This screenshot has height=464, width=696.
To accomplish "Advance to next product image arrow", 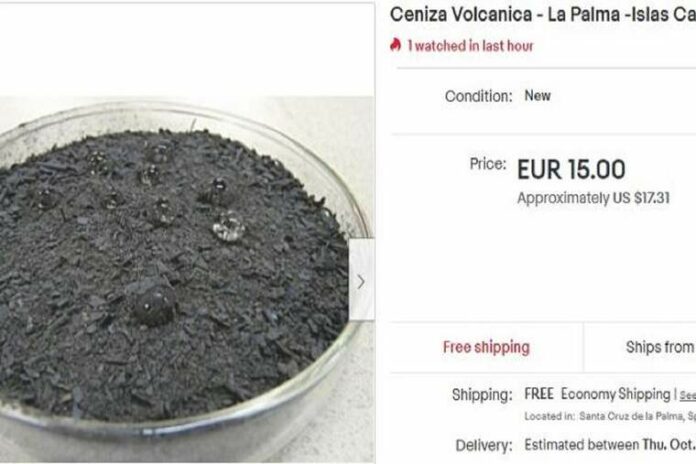I will [x=362, y=280].
